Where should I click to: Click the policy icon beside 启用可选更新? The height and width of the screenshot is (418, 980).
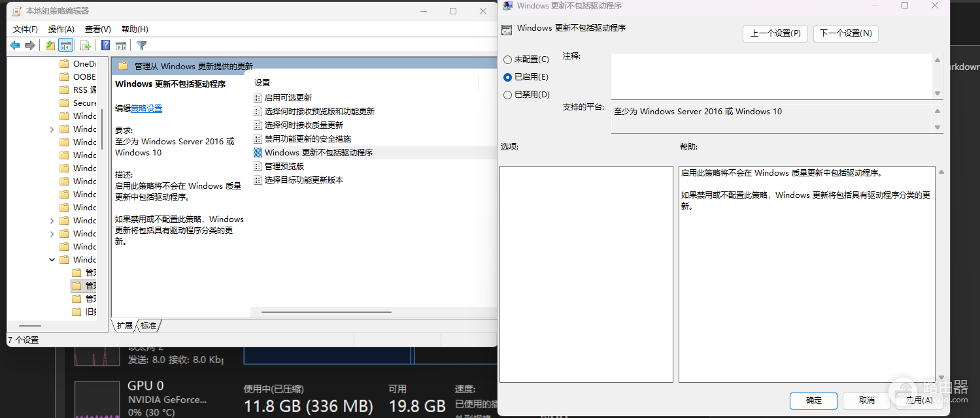258,97
